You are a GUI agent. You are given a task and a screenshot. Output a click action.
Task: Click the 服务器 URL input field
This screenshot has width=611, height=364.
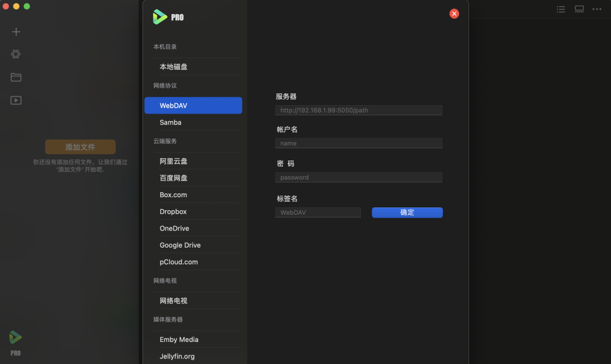pyautogui.click(x=359, y=110)
